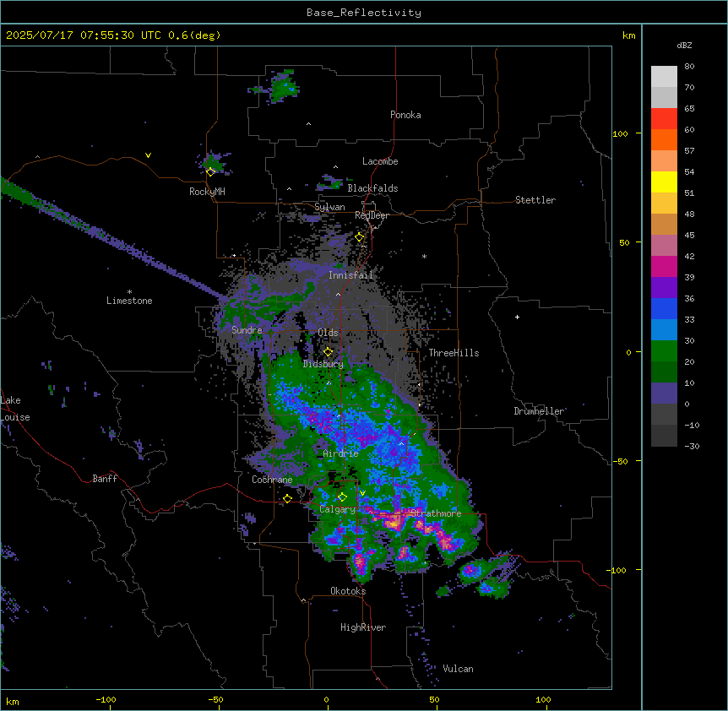Click the dBZ legend heading
The image size is (728, 711).
pyautogui.click(x=684, y=45)
